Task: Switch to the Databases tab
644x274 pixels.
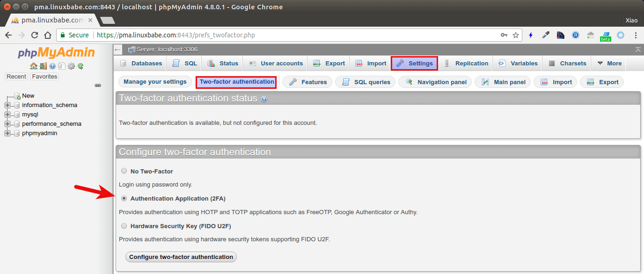Action: 141,64
